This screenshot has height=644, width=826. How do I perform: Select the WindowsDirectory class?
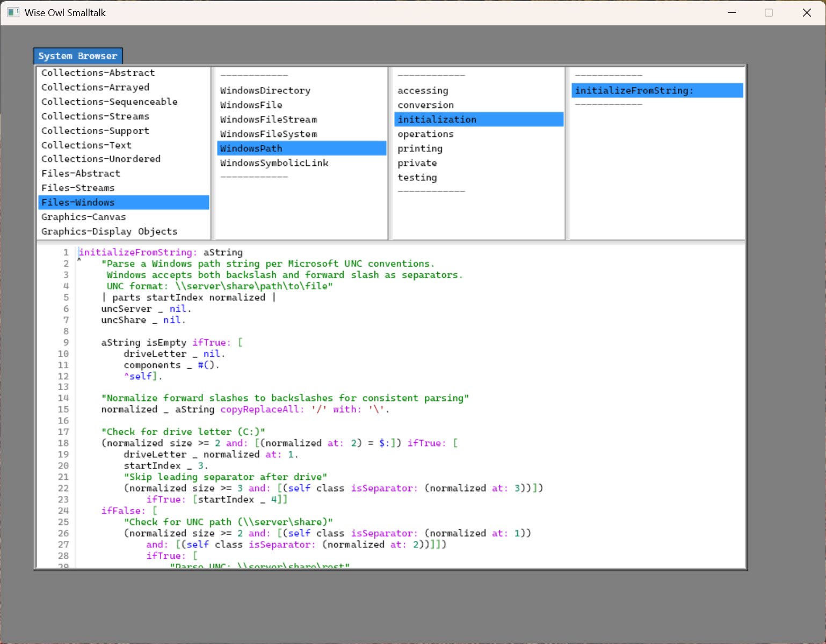(x=265, y=90)
